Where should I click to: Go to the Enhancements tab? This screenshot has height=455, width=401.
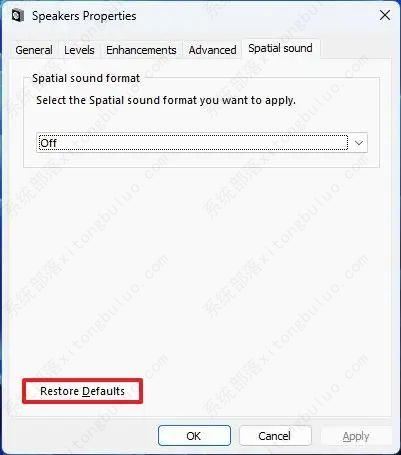click(x=141, y=50)
